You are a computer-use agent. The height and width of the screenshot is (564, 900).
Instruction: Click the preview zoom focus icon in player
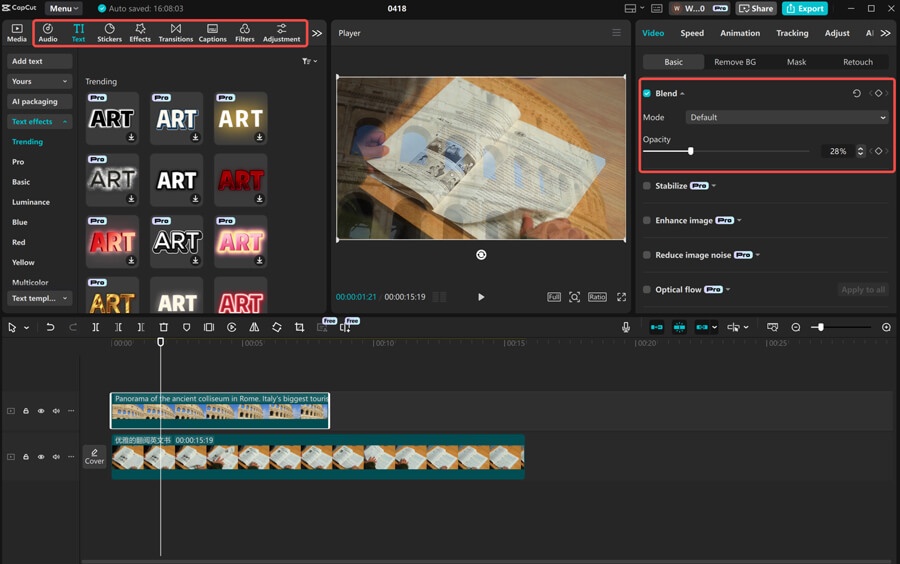pos(574,297)
